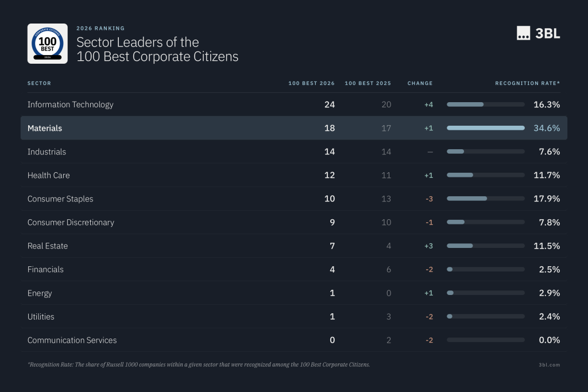The image size is (588, 392).
Task: Click the 2025 count 20 for Information Technology
Action: click(x=386, y=104)
